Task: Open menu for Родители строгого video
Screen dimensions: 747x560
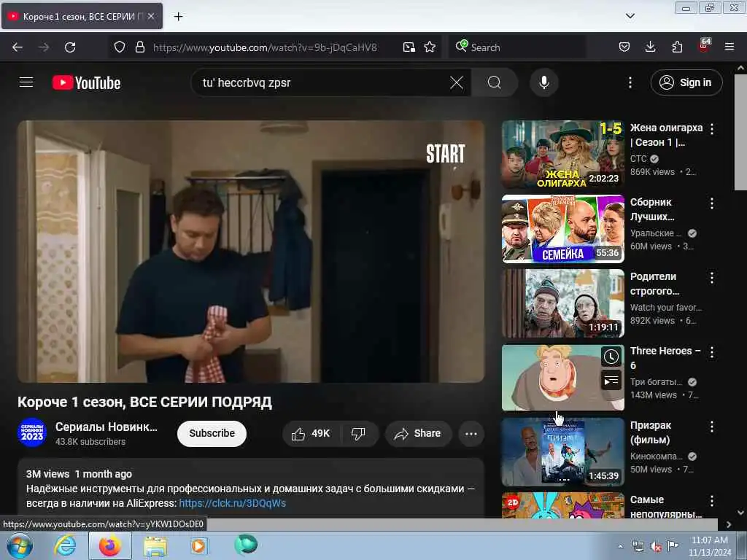Action: 712,278
